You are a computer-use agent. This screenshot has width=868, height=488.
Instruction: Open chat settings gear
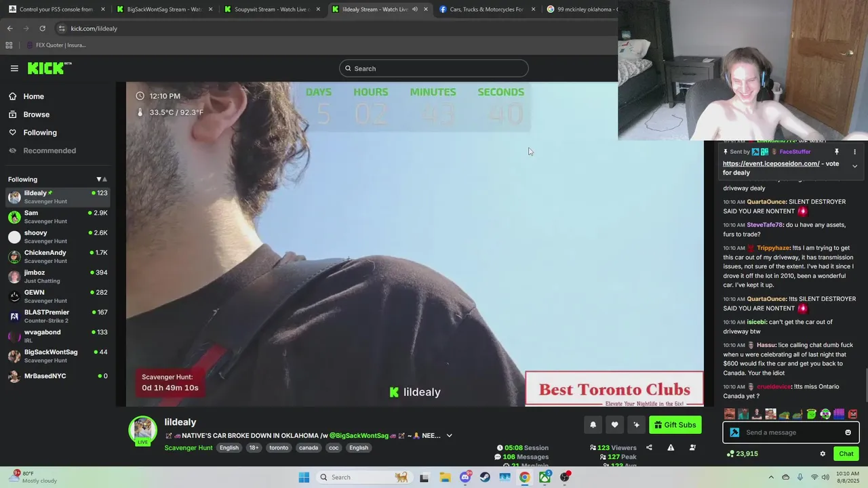(823, 453)
